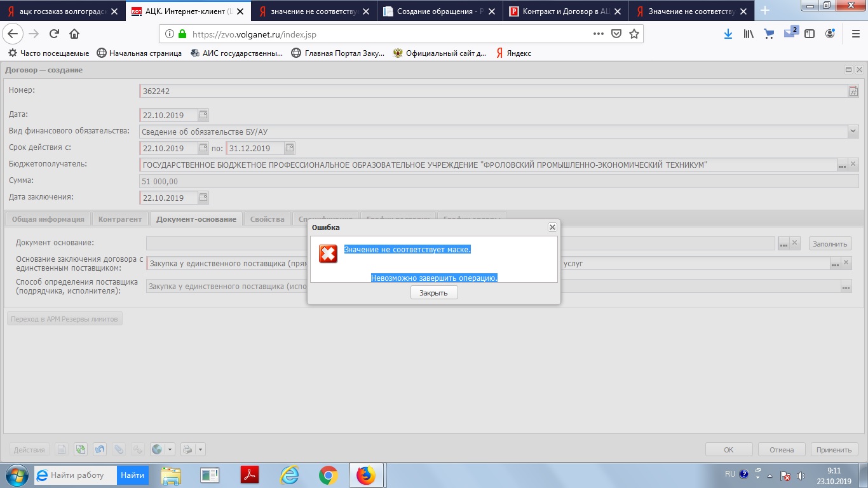Open calendar picker for Дата field
Image resolution: width=868 pixels, height=488 pixels.
(x=203, y=115)
